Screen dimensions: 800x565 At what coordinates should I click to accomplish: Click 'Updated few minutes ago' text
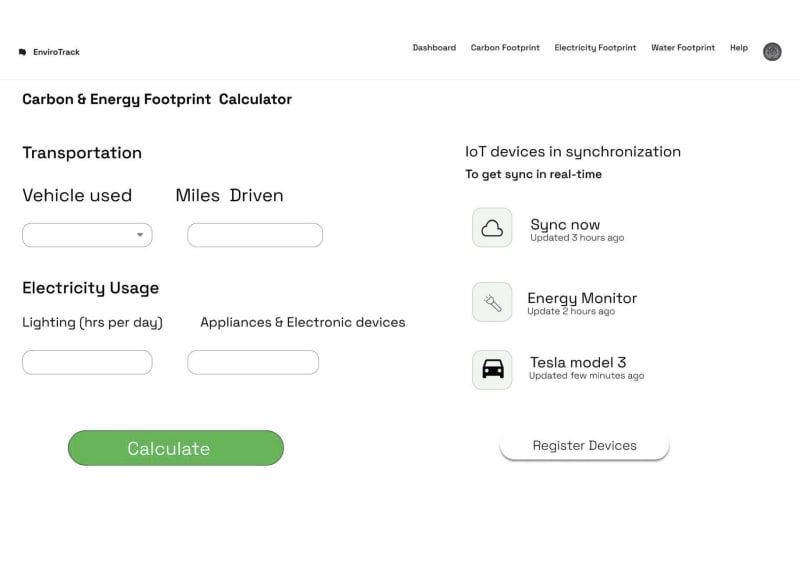click(x=586, y=376)
